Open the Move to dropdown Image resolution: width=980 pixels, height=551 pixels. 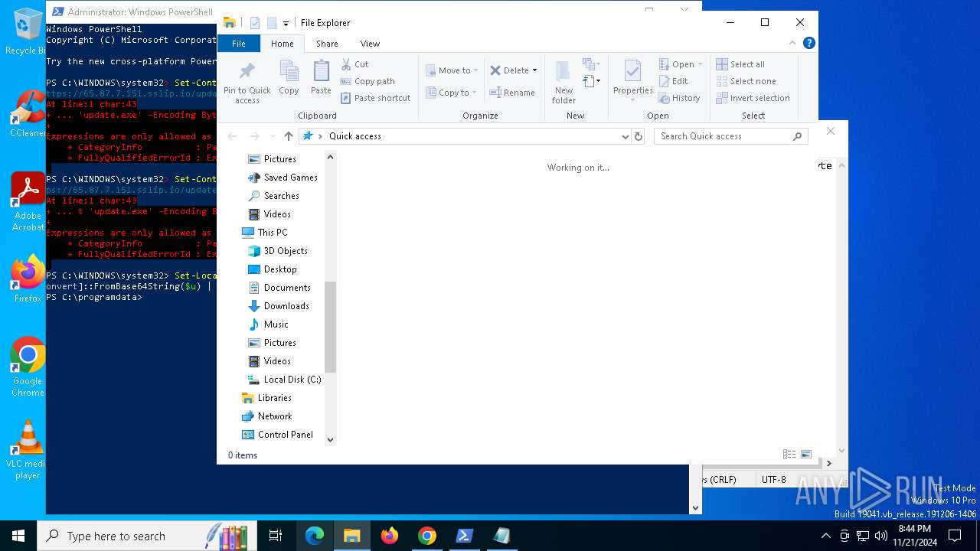click(x=452, y=70)
